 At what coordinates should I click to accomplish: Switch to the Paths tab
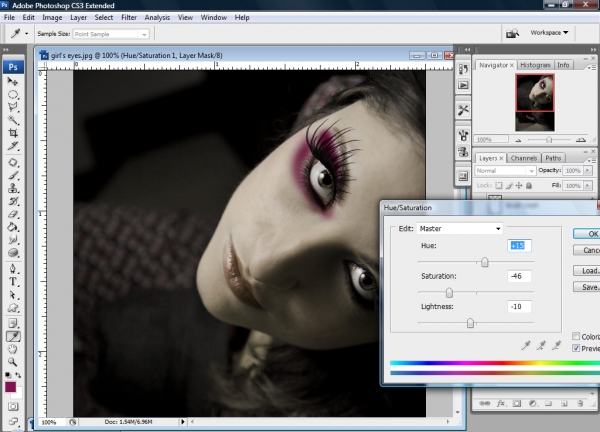coord(553,158)
